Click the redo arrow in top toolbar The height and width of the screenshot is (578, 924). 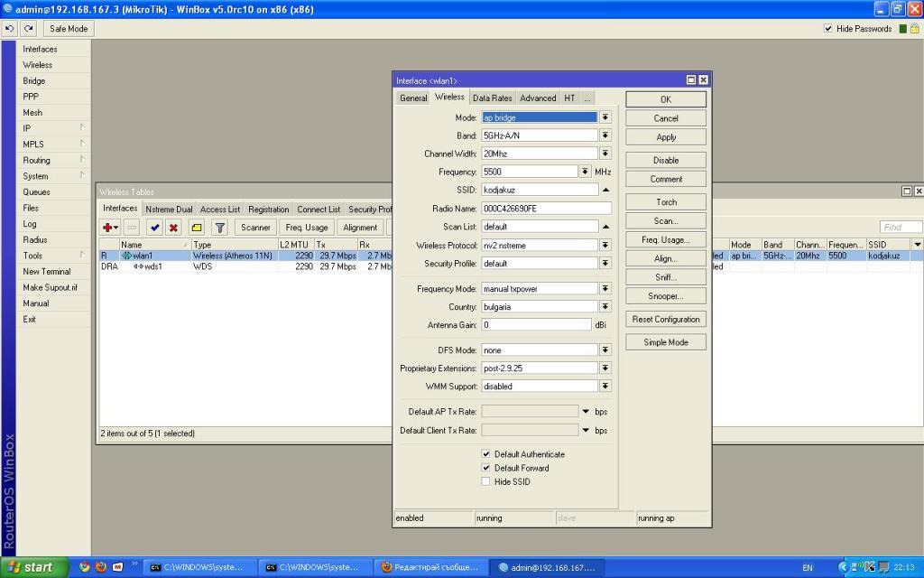(28, 29)
